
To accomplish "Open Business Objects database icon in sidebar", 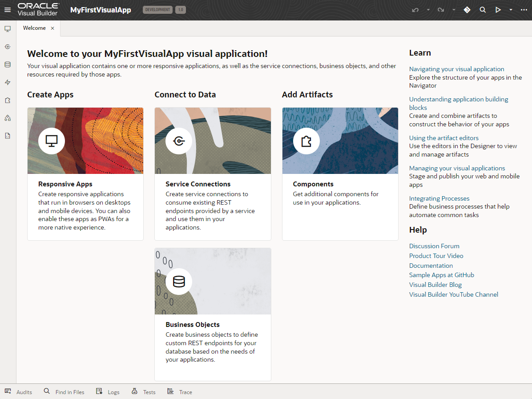I will (x=8, y=64).
